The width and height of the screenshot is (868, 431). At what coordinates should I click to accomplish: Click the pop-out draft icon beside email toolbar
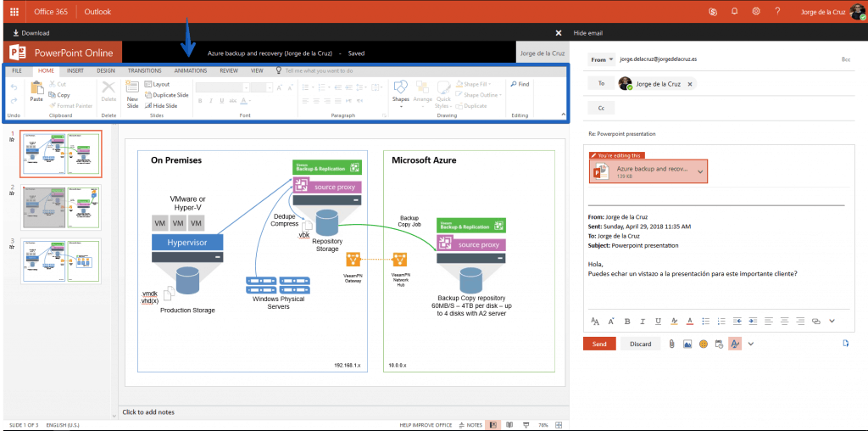coord(845,344)
